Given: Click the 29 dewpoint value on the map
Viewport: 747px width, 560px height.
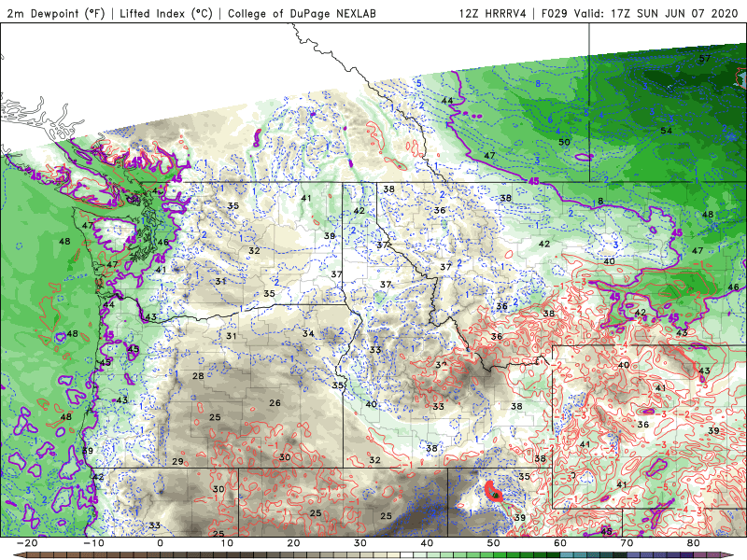Looking at the screenshot, I should pyautogui.click(x=177, y=461).
